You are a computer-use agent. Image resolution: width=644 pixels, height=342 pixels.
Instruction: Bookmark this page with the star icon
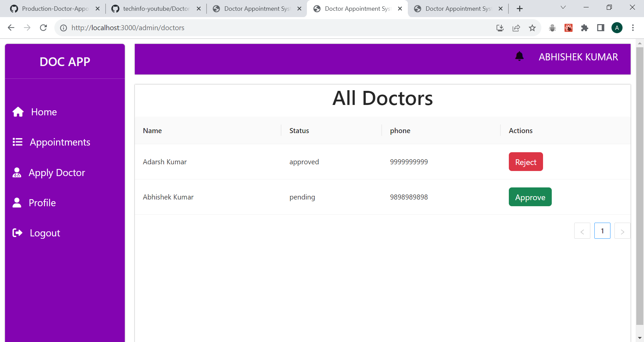pos(532,28)
